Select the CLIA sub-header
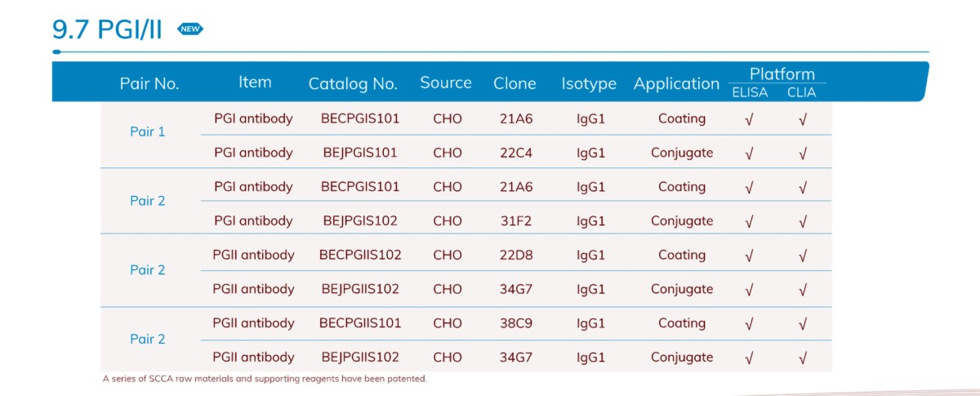The width and height of the screenshot is (980, 396). [x=801, y=92]
